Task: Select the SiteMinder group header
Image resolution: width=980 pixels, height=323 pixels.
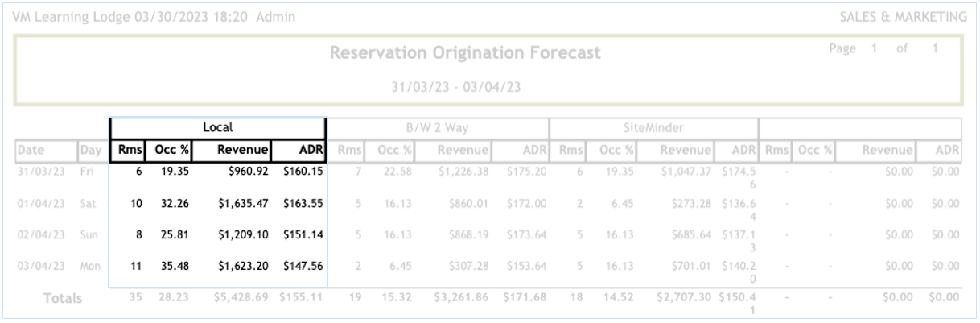Action: 653,127
